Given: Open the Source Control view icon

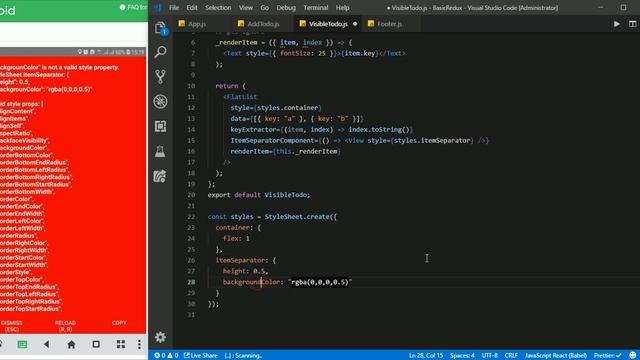Looking at the screenshot, I should pyautogui.click(x=160, y=77).
